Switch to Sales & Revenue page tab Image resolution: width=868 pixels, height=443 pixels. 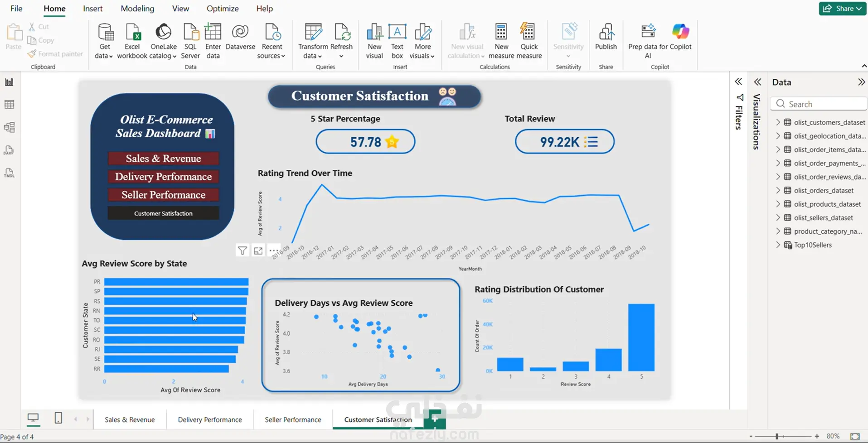130,419
